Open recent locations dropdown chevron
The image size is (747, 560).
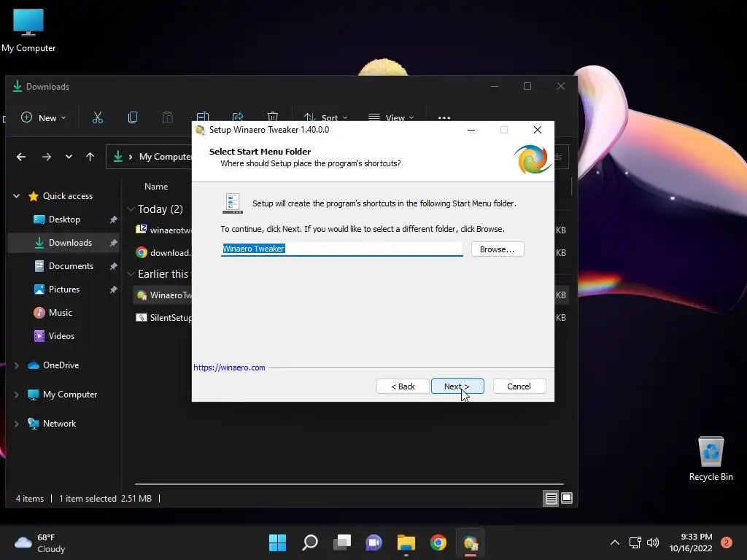pyautogui.click(x=69, y=157)
